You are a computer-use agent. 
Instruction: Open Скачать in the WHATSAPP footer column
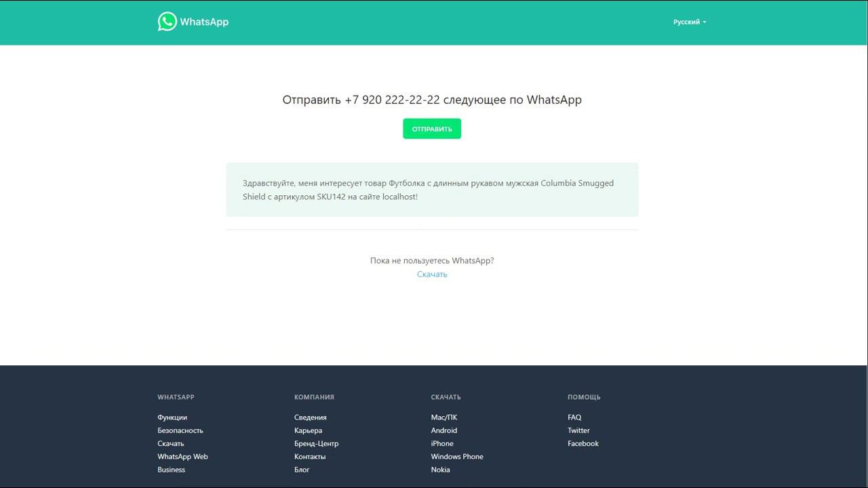[171, 443]
